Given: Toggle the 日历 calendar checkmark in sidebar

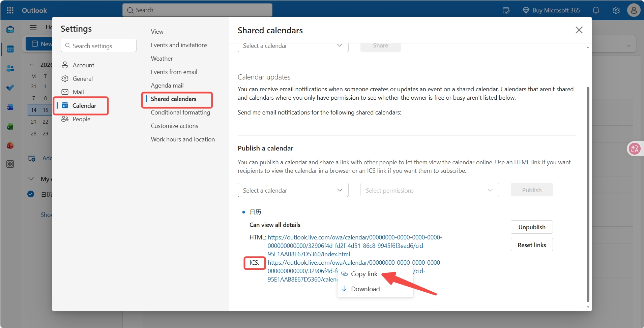Looking at the screenshot, I should click(x=31, y=194).
